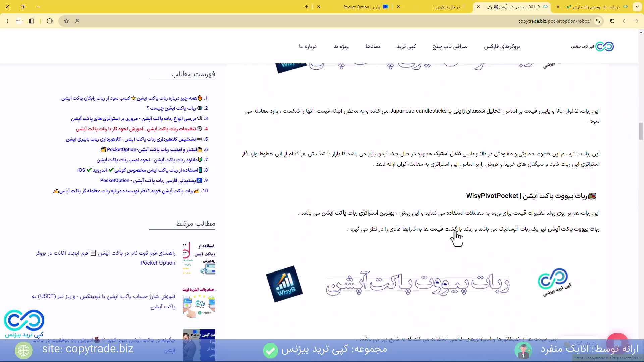Close the 0 تا 100 ربات پاکت آپشن tab
The height and width of the screenshot is (362, 644).
pyautogui.click(x=478, y=7)
